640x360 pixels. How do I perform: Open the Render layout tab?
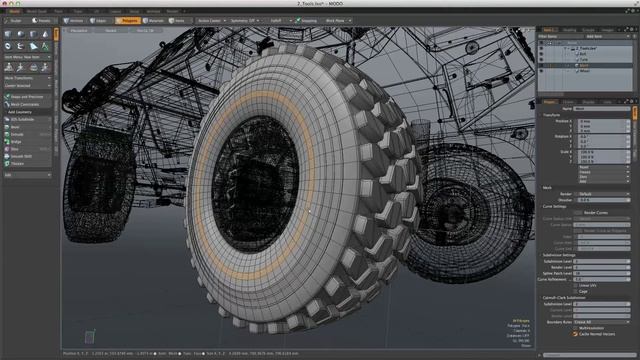coord(172,11)
